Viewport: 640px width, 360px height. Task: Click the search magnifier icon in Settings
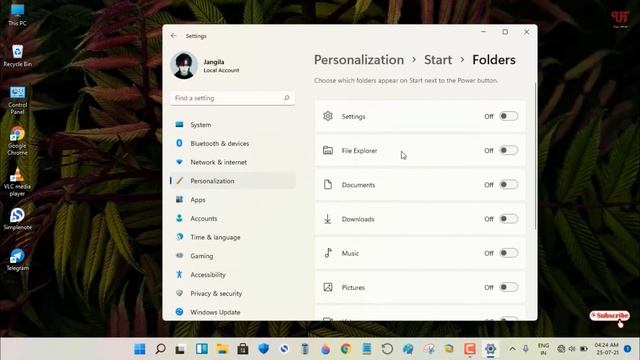[287, 98]
